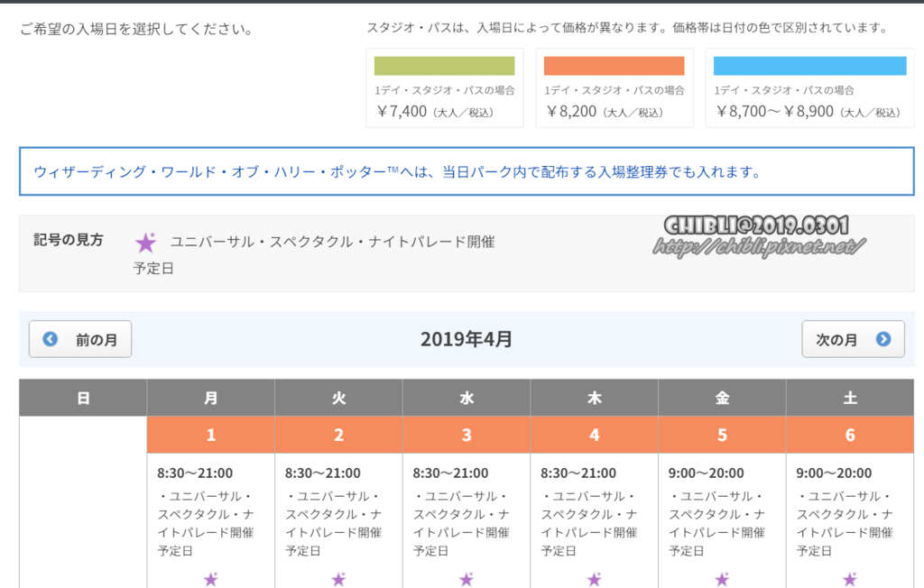The image size is (924, 588).
Task: Click 9:00~20:00 hours under April 5
Action: pyautogui.click(x=707, y=473)
